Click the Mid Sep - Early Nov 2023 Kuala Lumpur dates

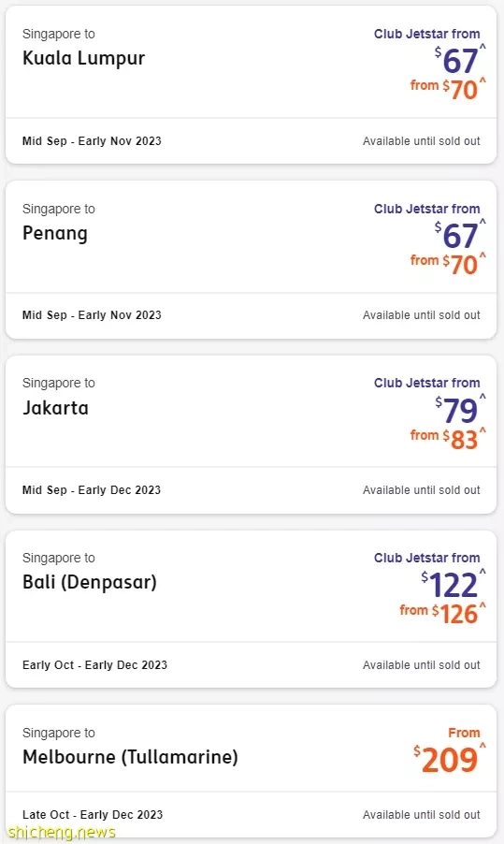click(92, 141)
